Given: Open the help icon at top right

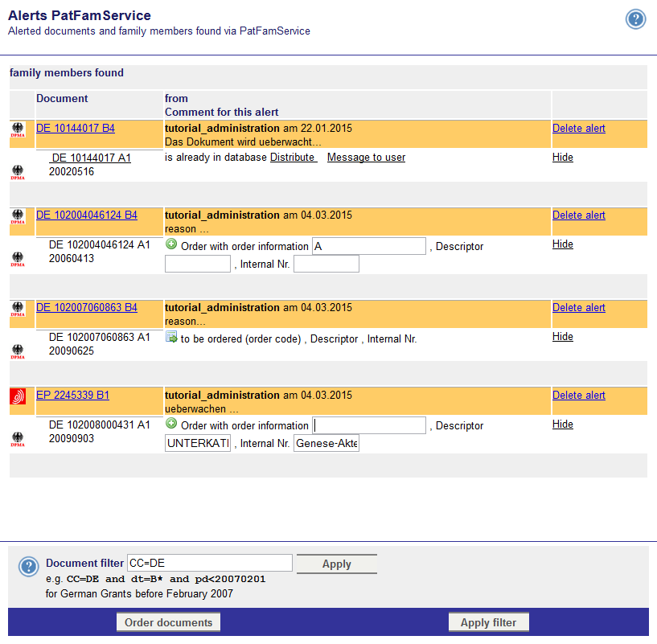Looking at the screenshot, I should click(x=636, y=20).
